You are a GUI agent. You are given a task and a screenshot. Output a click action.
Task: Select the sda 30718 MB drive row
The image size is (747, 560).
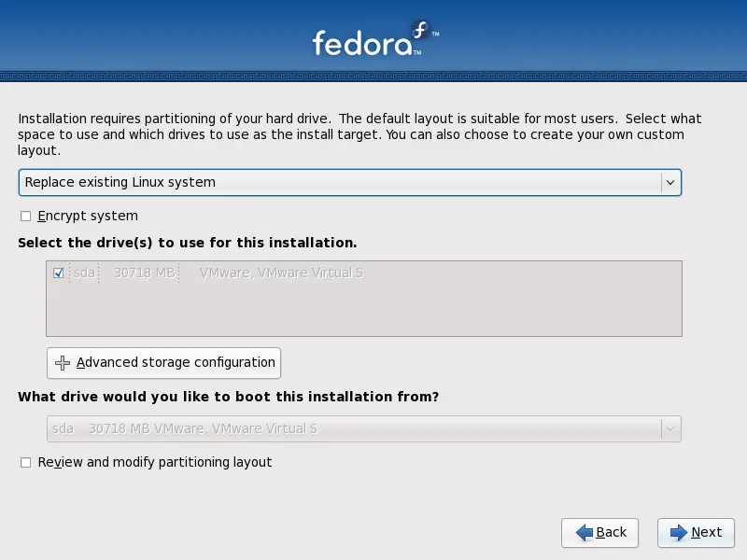[364, 273]
